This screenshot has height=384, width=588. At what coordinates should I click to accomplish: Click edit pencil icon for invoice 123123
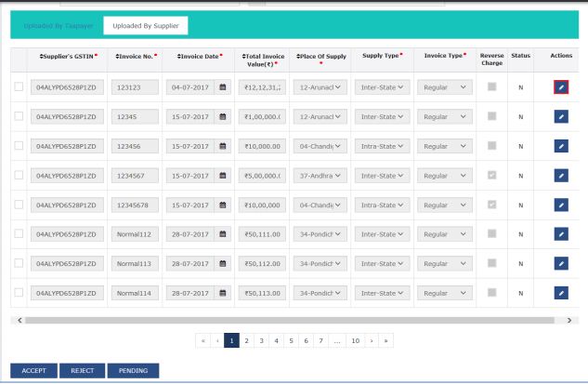click(559, 87)
